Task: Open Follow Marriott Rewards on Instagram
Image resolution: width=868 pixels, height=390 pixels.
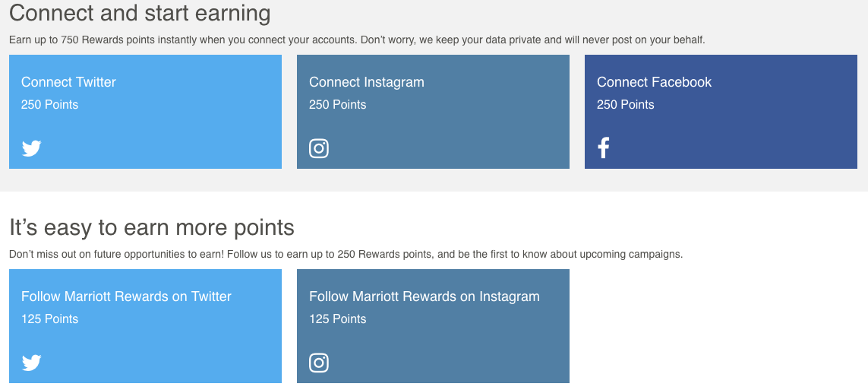Action: pyautogui.click(x=424, y=296)
